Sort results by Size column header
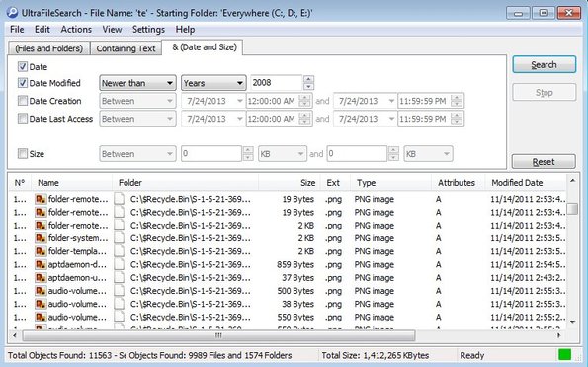This screenshot has height=367, width=588. (x=290, y=183)
